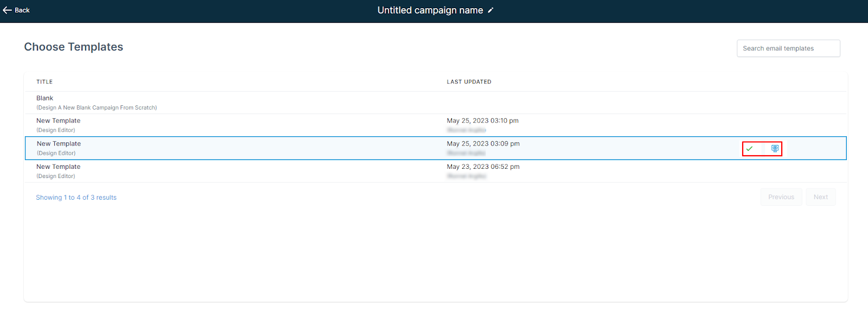Preview template with the monitor eye icon
This screenshot has height=311, width=868.
pos(775,149)
